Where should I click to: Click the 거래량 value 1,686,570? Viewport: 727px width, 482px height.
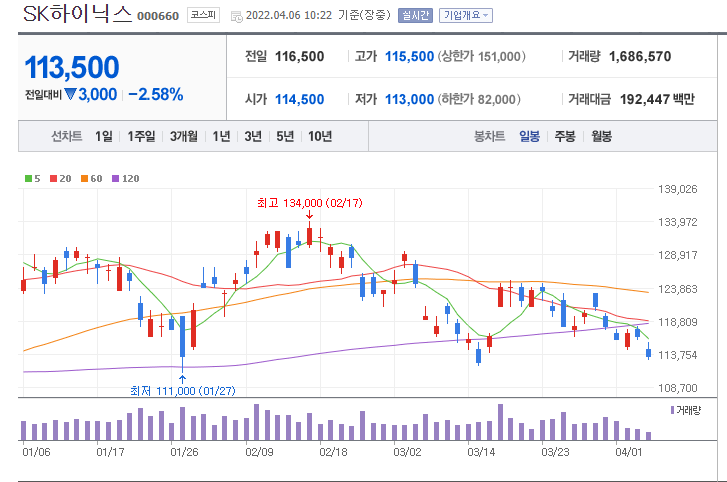[640, 57]
